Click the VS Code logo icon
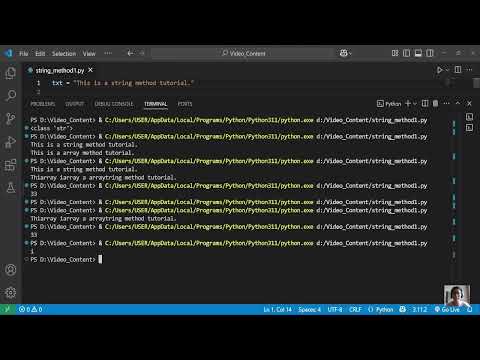 pyautogui.click(x=8, y=53)
